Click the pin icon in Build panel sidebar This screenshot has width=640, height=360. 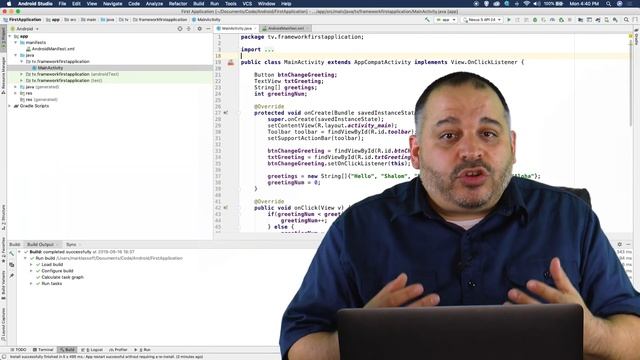tap(11, 276)
